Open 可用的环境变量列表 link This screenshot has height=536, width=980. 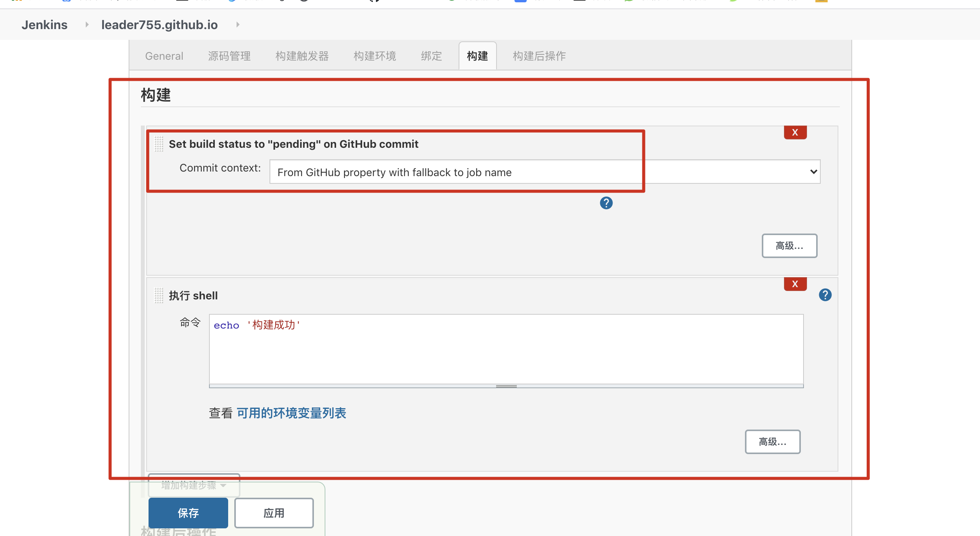pos(291,413)
